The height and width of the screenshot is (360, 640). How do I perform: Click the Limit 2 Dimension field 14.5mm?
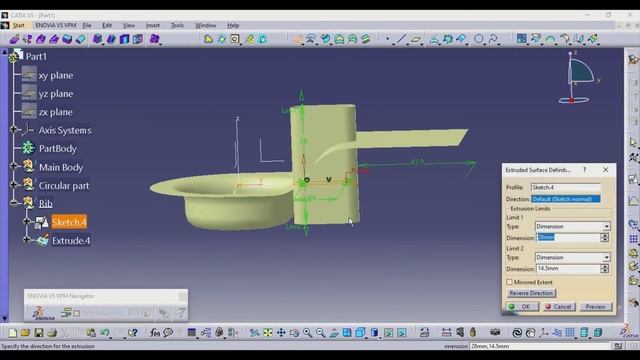[568, 269]
